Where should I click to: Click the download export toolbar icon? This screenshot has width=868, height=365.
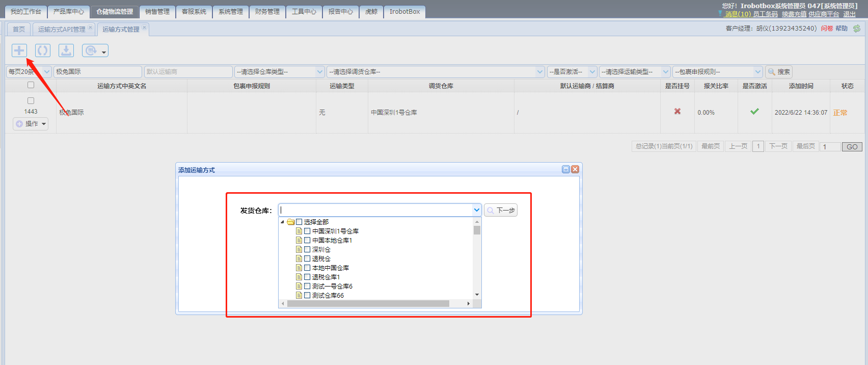(x=66, y=50)
